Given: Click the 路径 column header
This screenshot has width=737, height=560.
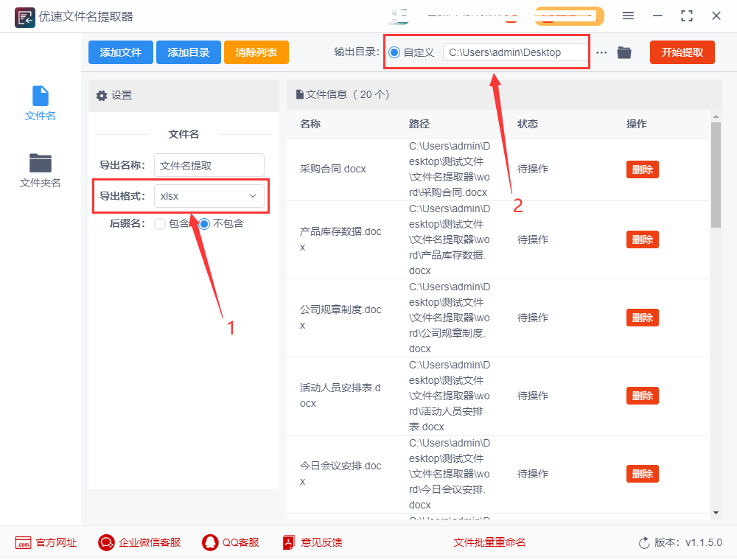Looking at the screenshot, I should point(419,124).
